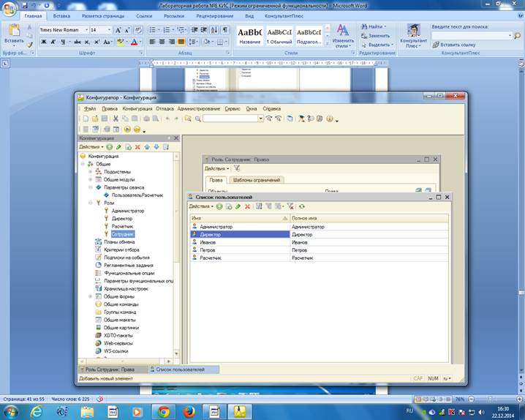The image size is (525, 420).
Task: Switch to the Ссылки ribbon tab
Action: coord(144,16)
